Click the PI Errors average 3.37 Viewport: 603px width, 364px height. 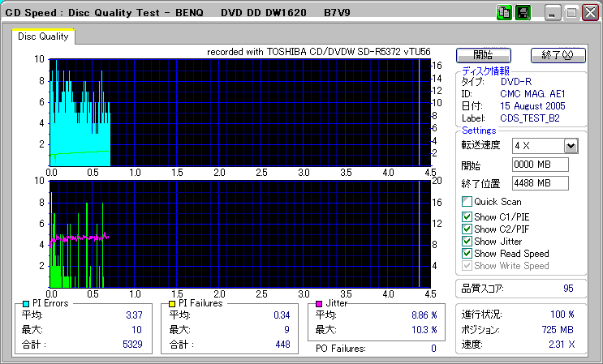(134, 315)
